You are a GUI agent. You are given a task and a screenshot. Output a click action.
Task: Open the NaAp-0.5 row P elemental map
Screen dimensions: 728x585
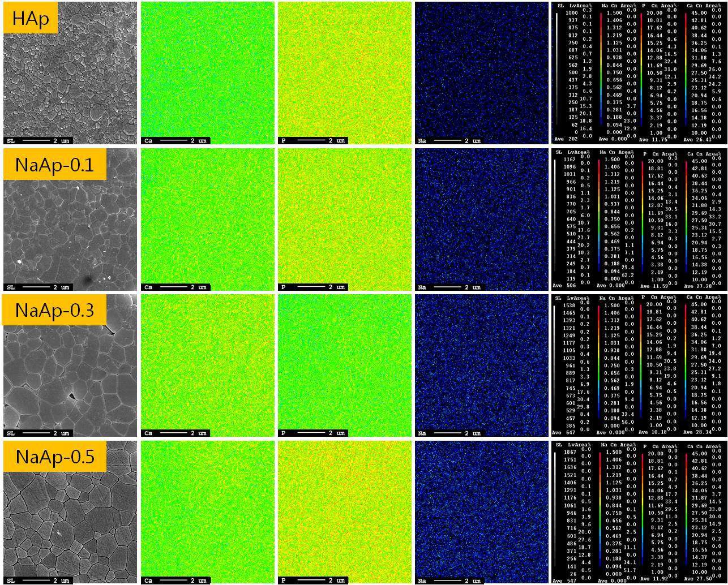pyautogui.click(x=345, y=512)
